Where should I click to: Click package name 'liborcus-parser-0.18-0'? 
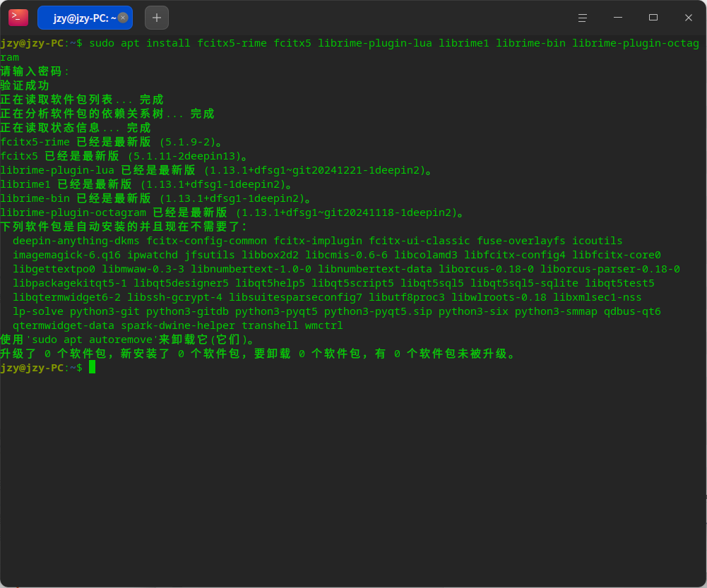pyautogui.click(x=610, y=269)
